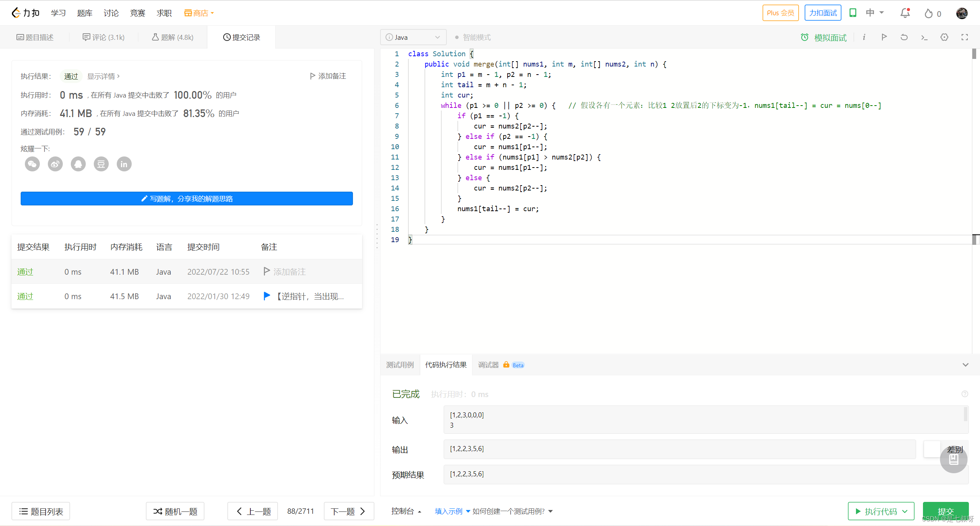Open the Java language dropdown
Image resolution: width=980 pixels, height=526 pixels.
coord(413,37)
